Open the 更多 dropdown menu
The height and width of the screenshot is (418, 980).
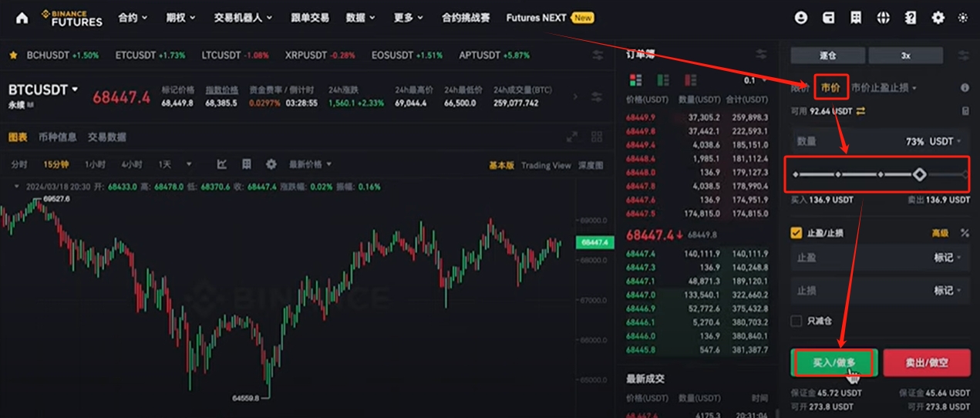click(x=408, y=18)
